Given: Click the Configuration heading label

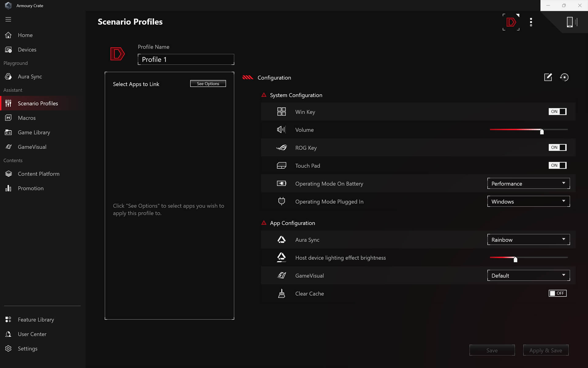Looking at the screenshot, I should tap(274, 78).
